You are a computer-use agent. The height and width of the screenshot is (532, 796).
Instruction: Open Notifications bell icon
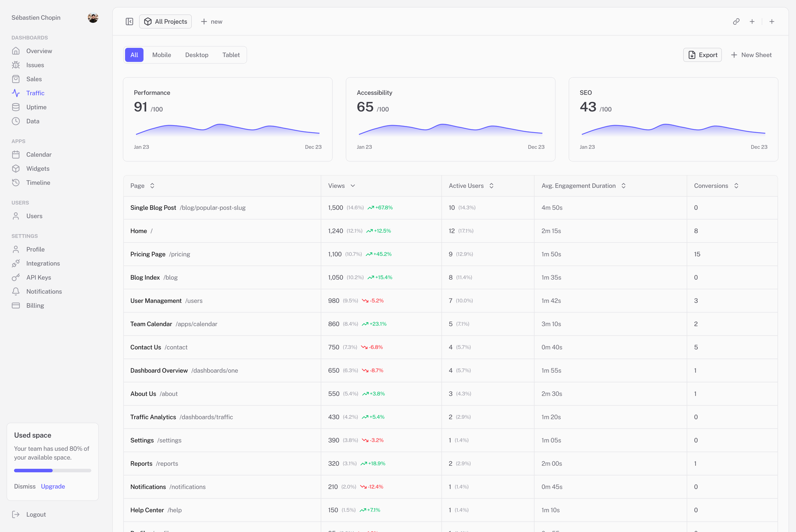(x=16, y=291)
